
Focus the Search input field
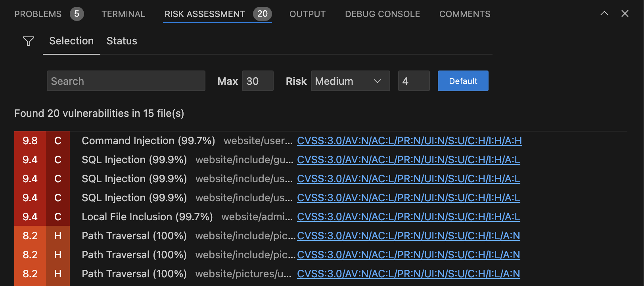(x=126, y=81)
